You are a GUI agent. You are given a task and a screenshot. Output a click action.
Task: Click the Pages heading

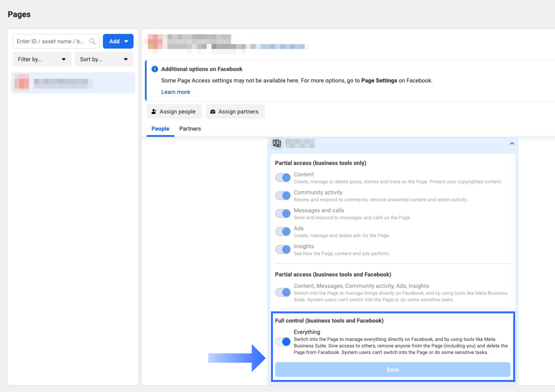[x=19, y=14]
